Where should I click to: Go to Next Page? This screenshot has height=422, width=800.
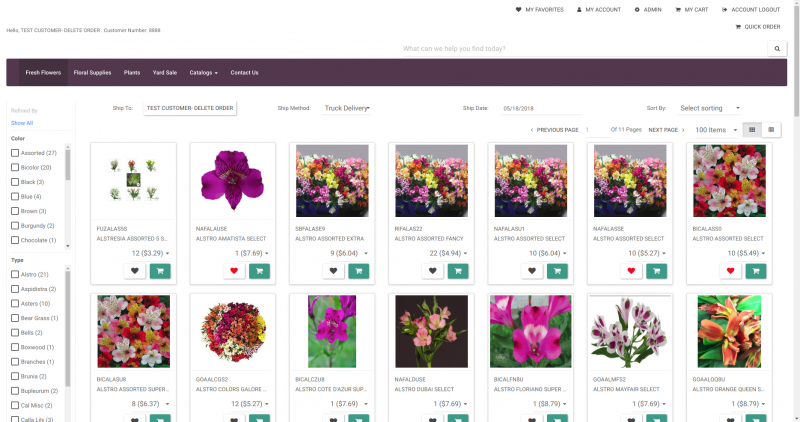tap(666, 130)
